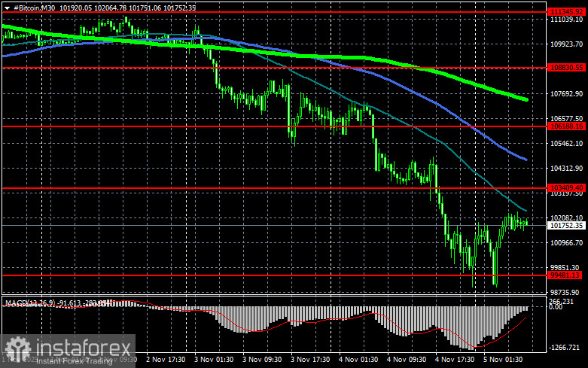Open the chart menu triangle beside #Bitcoin
The height and width of the screenshot is (368, 588).
[x=7, y=8]
